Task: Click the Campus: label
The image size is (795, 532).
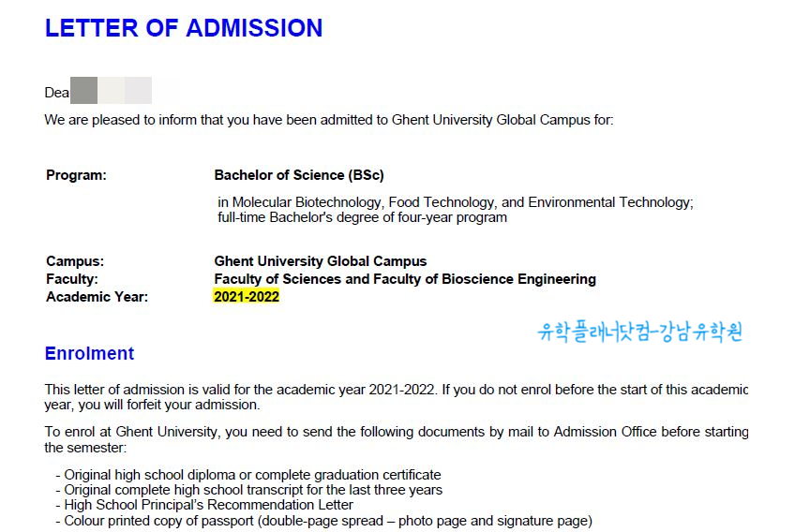Action: tap(75, 261)
